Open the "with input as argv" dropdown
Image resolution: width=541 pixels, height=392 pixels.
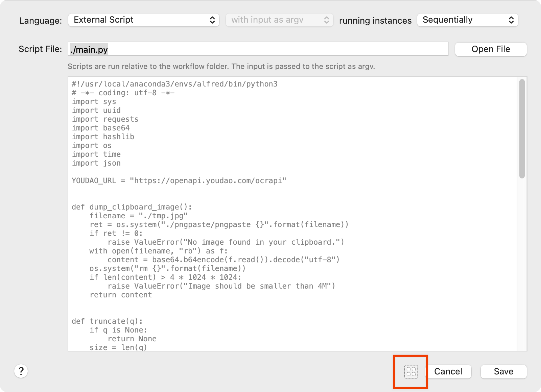277,20
